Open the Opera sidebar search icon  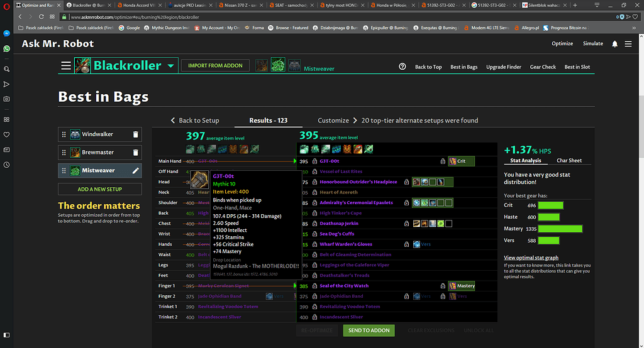[6, 69]
